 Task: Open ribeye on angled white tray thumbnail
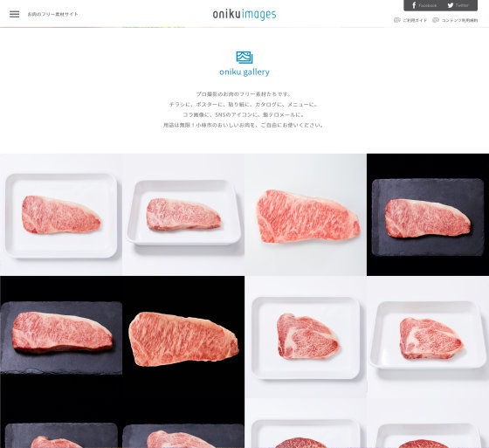[x=428, y=337]
